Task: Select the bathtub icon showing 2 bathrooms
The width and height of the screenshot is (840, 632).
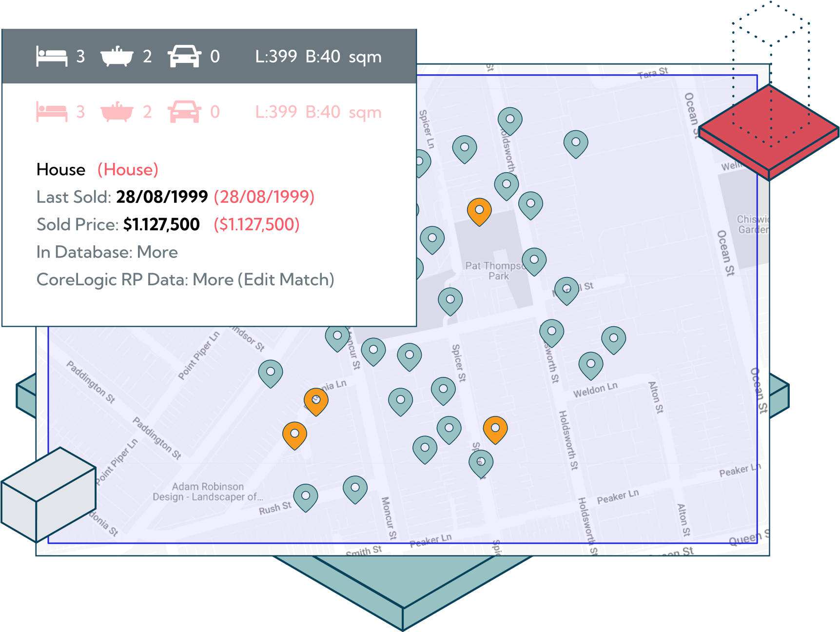Action: [x=117, y=55]
